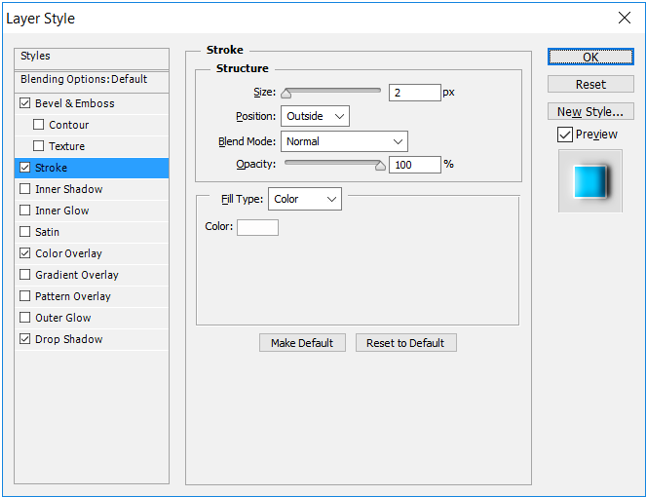
Task: Select the Outer Glow label
Action: (x=63, y=318)
